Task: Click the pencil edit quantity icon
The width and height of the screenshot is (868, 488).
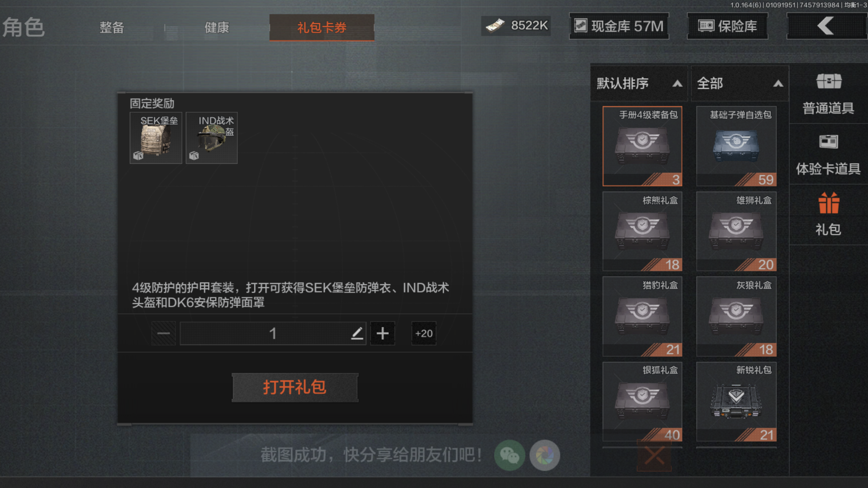Action: pyautogui.click(x=357, y=333)
